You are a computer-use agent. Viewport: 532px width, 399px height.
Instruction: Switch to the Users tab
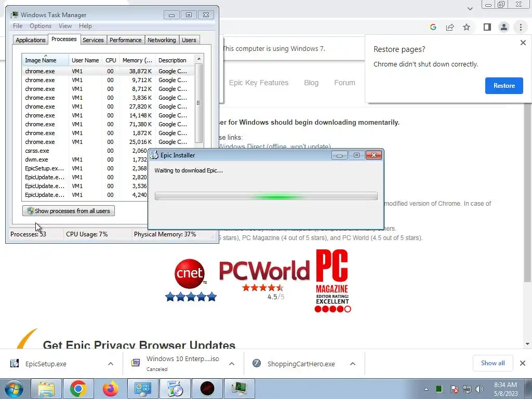point(189,40)
